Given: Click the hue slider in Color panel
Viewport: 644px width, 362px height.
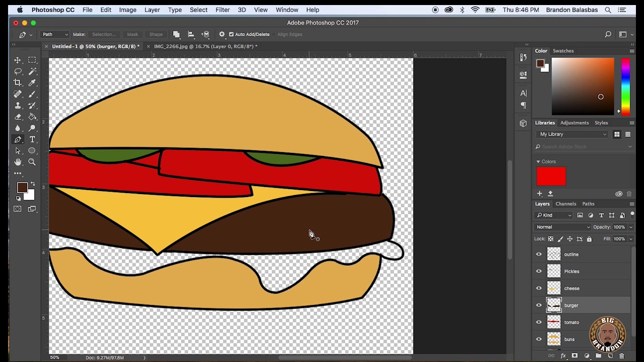Looking at the screenshot, I should pyautogui.click(x=625, y=86).
